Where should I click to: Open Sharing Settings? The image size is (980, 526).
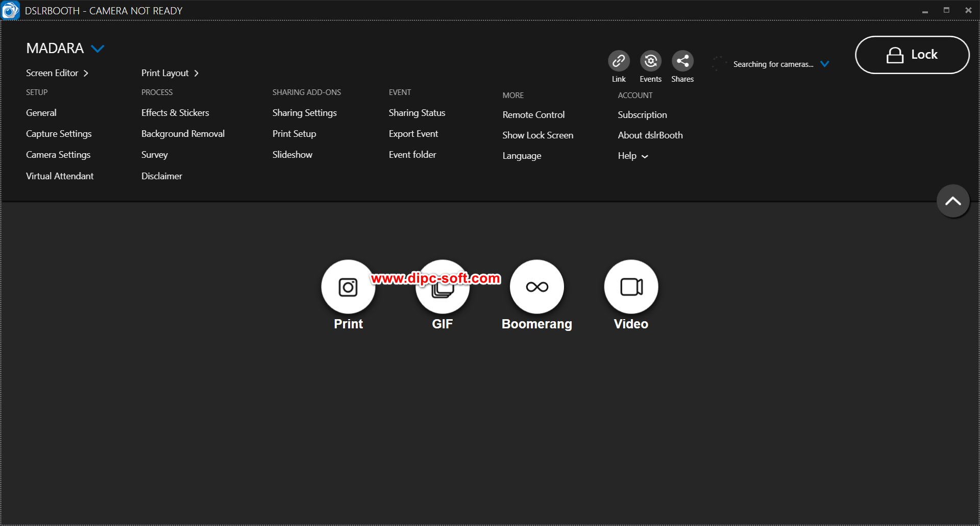click(x=305, y=113)
